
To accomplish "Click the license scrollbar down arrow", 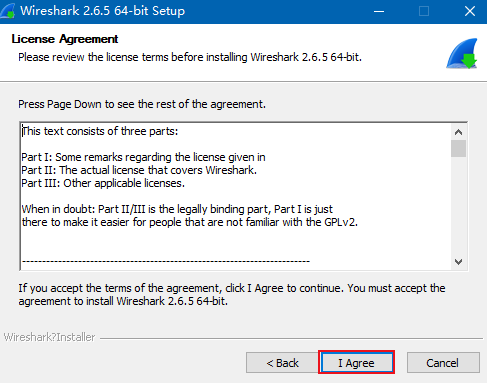I will (x=458, y=262).
